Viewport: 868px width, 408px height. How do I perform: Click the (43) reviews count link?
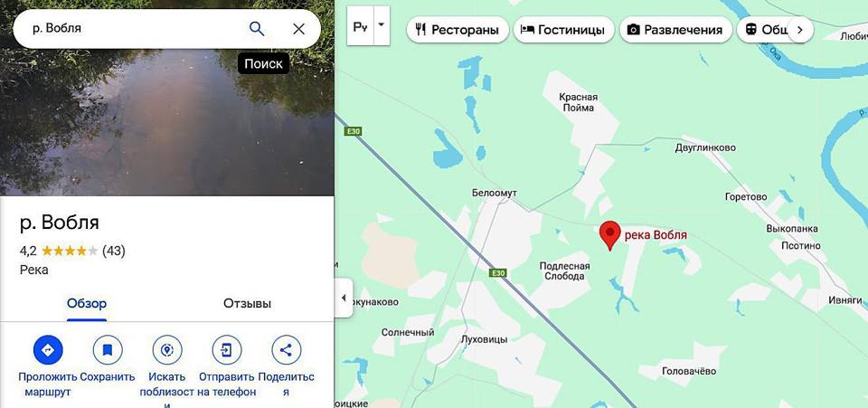pyautogui.click(x=114, y=251)
